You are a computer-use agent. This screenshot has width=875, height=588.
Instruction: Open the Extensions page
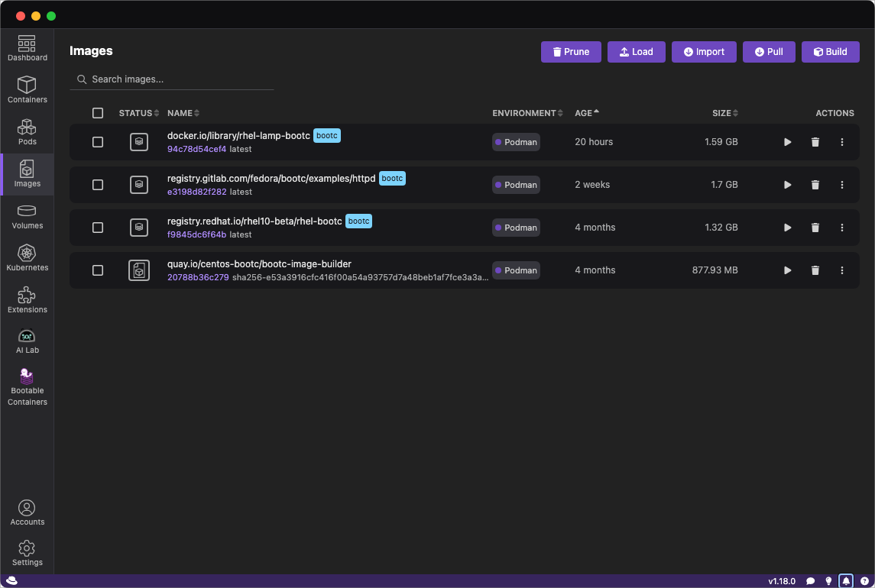27,300
